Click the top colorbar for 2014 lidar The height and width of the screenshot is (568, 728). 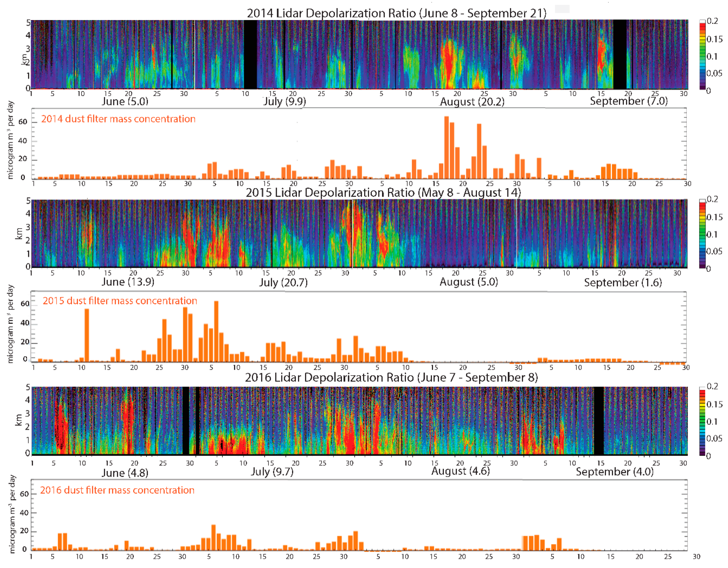point(702,55)
